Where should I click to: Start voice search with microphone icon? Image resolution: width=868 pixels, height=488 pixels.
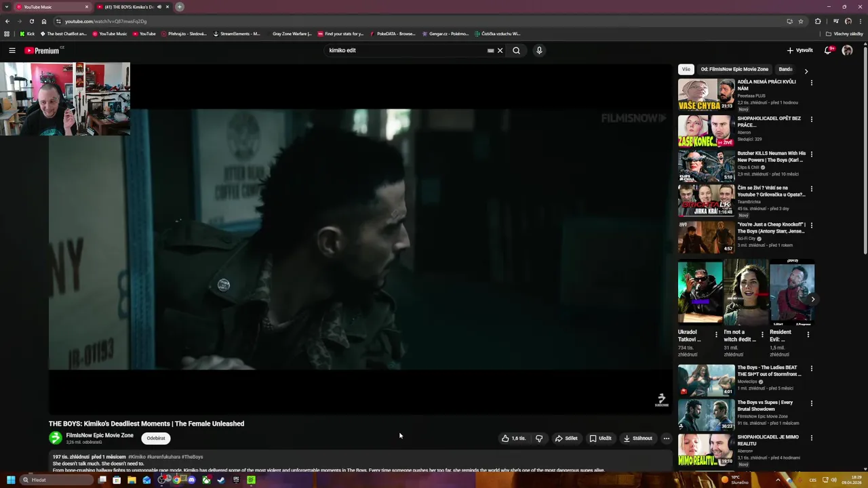coord(539,50)
